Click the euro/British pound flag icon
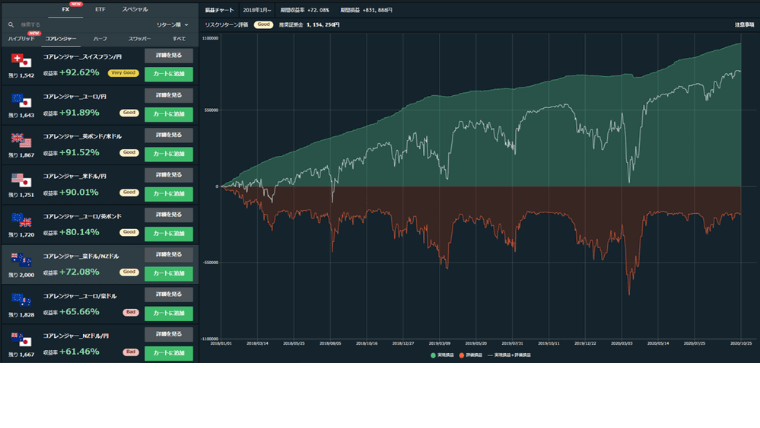 (x=22, y=219)
